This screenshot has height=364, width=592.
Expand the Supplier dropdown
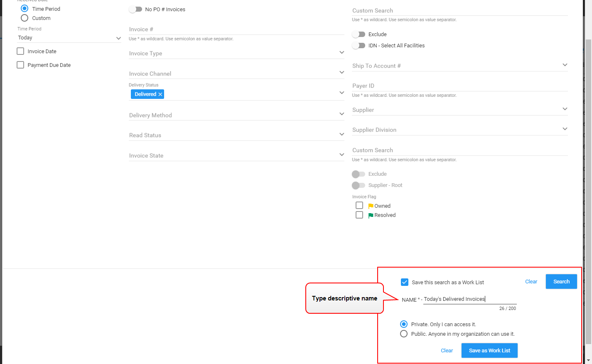(x=459, y=110)
